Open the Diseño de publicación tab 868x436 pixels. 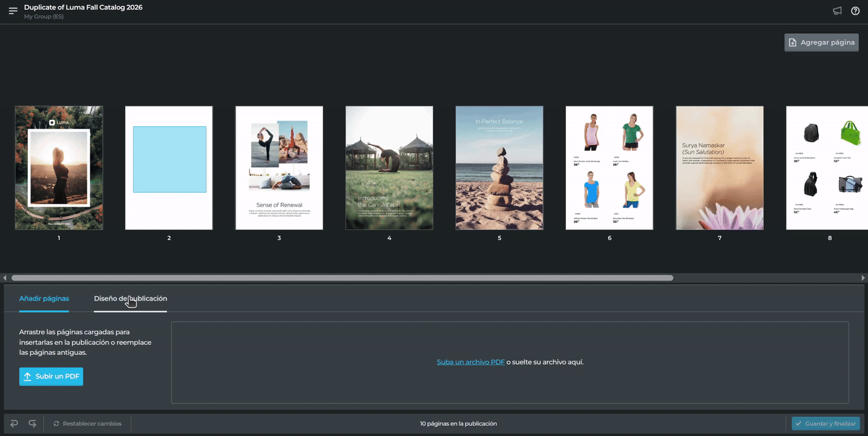click(130, 299)
